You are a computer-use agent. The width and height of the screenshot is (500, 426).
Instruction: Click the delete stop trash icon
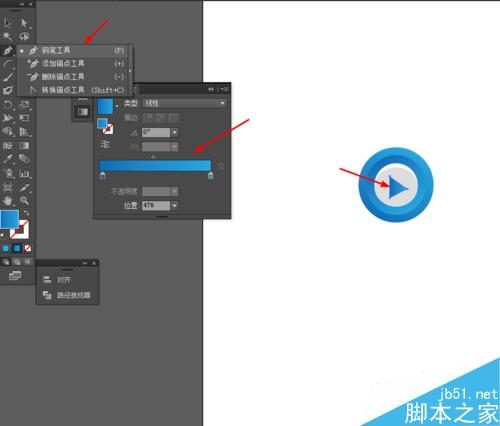pos(221,166)
